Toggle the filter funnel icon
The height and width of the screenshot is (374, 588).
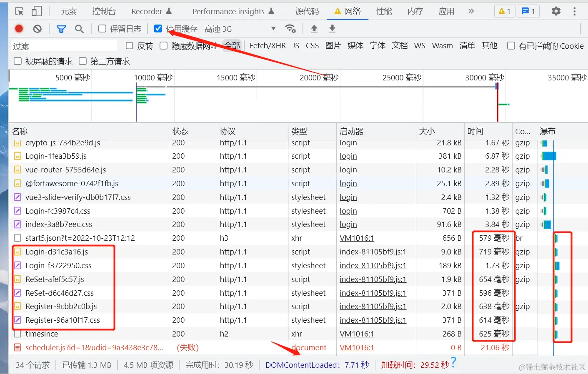tap(61, 29)
